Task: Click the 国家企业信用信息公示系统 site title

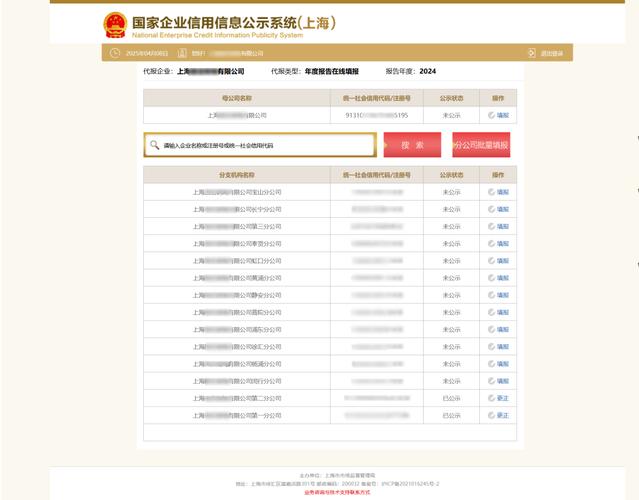Action: (x=234, y=23)
